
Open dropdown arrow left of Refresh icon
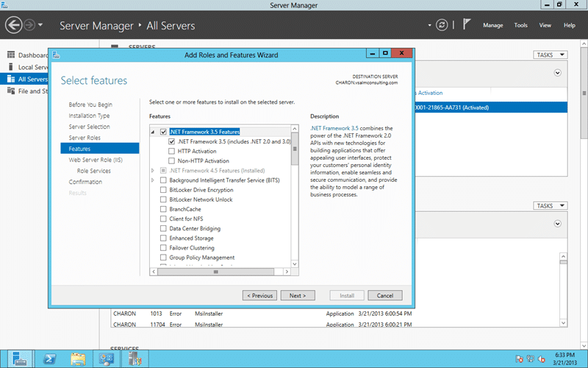coord(429,25)
